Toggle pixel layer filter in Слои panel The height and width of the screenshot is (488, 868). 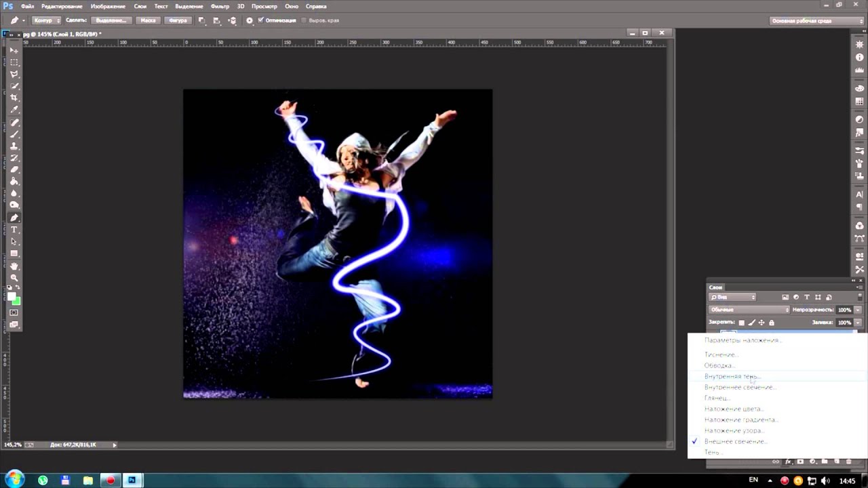pos(785,297)
